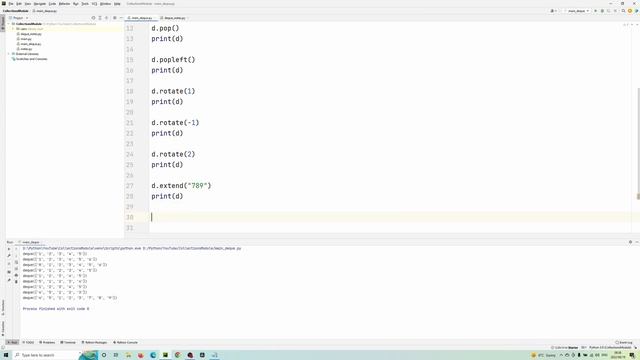640x360 pixels.
Task: Open the Refactor menu
Action: point(64,4)
